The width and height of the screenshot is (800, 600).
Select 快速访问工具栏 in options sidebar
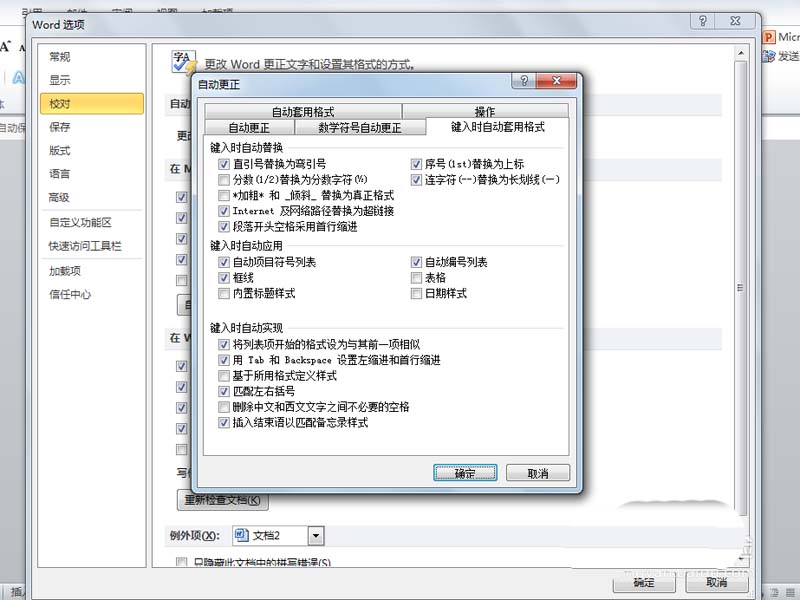coord(92,246)
